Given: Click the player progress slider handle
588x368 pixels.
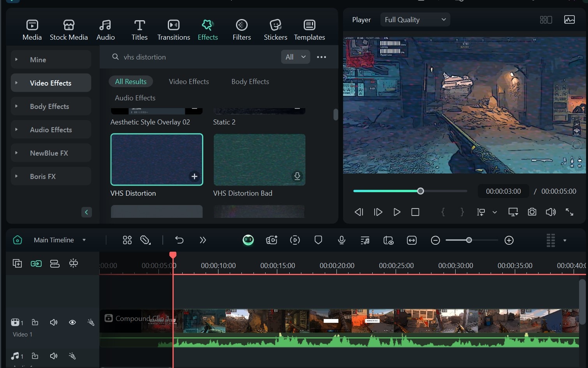Looking at the screenshot, I should point(421,191).
